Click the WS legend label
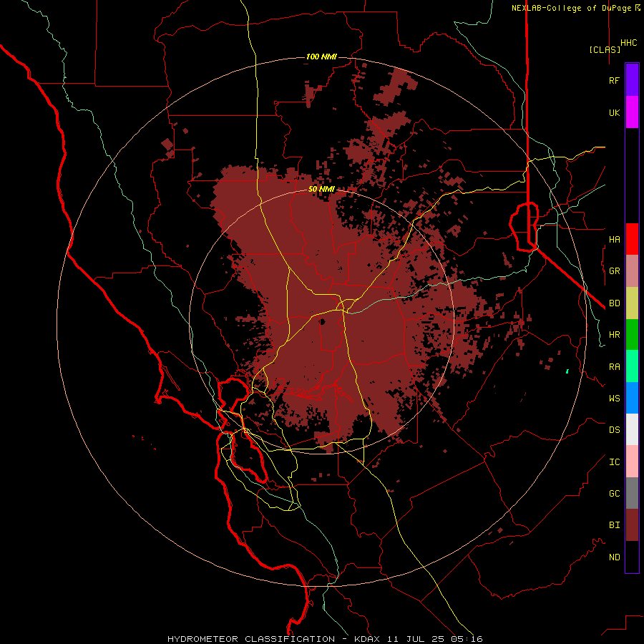This screenshot has height=644, width=644. click(x=614, y=399)
